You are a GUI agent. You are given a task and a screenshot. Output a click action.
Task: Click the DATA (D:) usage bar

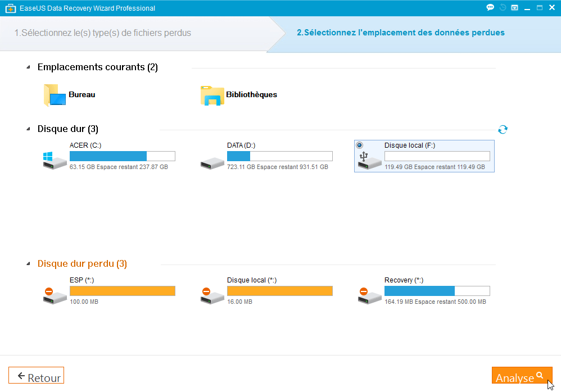click(280, 156)
